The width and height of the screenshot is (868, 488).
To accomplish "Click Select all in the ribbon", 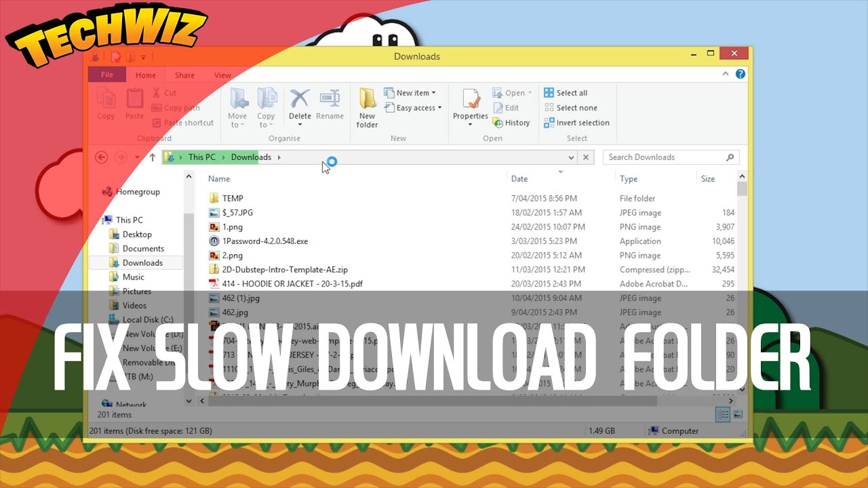I will 566,93.
